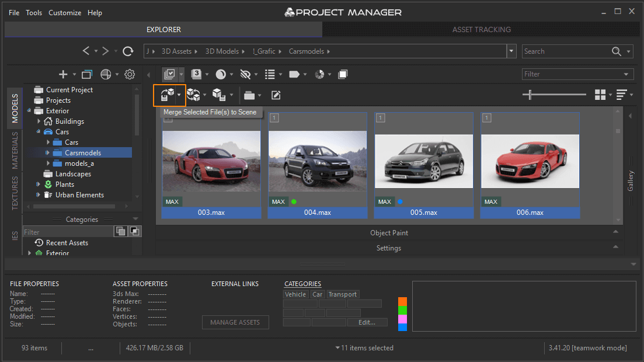Click the tag/label toolbar icon
Image resolution: width=644 pixels, height=362 pixels.
pyautogui.click(x=294, y=74)
